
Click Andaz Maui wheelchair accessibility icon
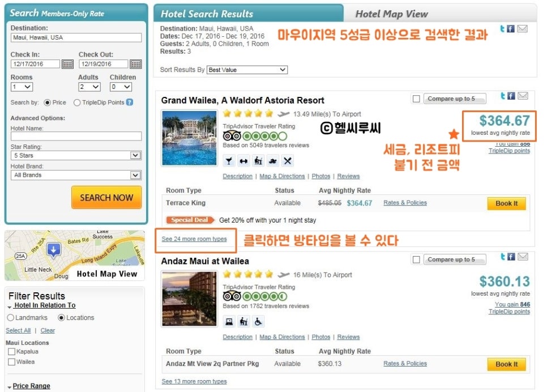[x=258, y=322]
